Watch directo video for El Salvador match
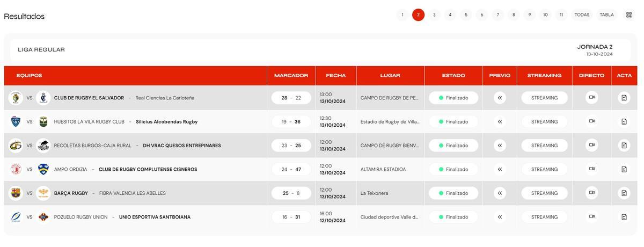 pyautogui.click(x=592, y=98)
